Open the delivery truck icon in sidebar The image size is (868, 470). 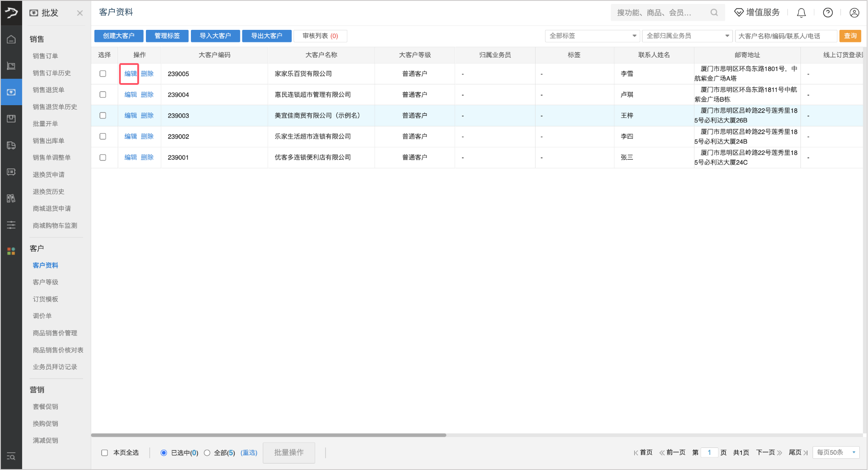[x=11, y=145]
